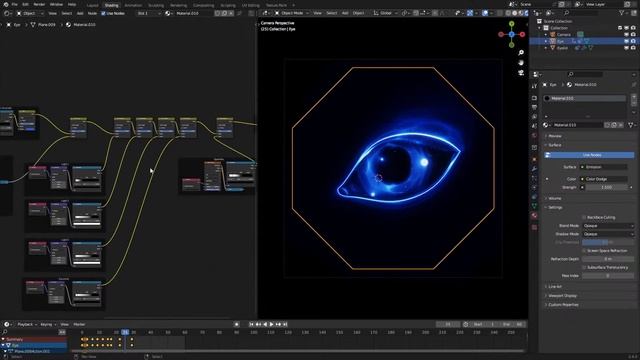Switch to the Compositing workspace tab
Viewport: 640px width, 360px height.
(204, 5)
